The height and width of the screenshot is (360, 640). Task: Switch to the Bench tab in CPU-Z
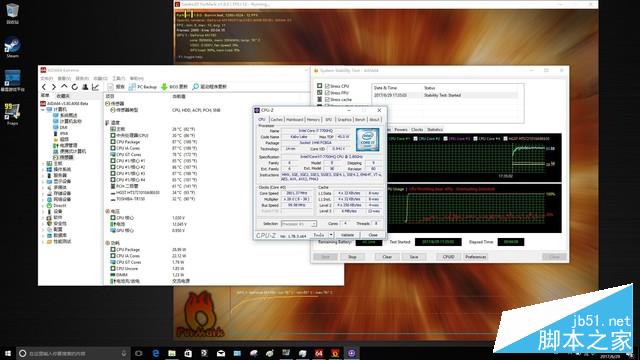pyautogui.click(x=360, y=120)
